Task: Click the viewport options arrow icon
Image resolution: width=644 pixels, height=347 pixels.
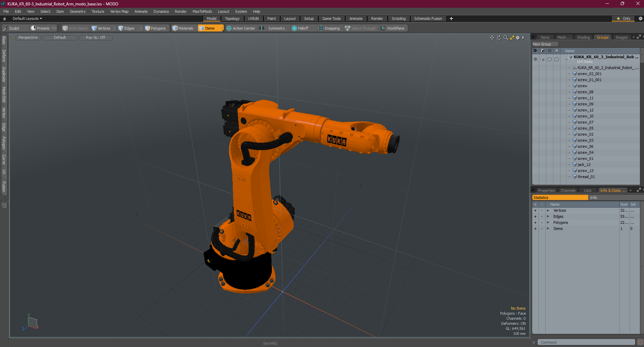Action: pyautogui.click(x=523, y=38)
